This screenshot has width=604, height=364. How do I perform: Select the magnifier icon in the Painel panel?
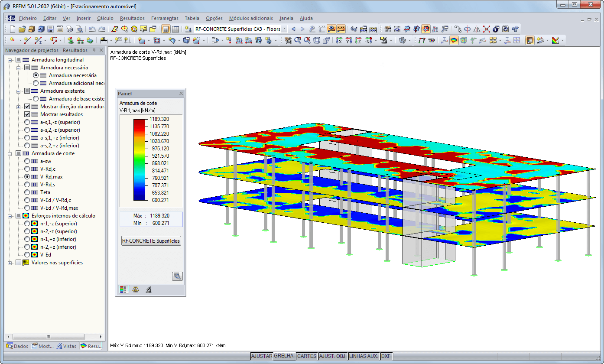[x=177, y=276]
